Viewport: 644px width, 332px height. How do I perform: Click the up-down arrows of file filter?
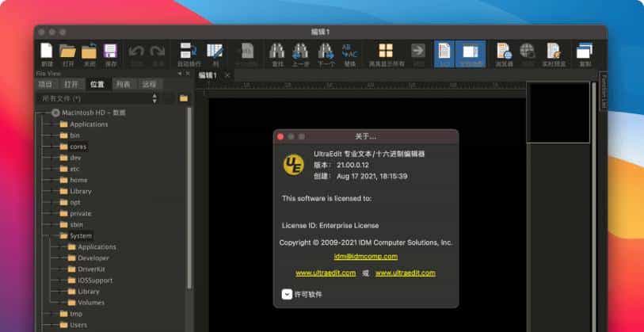[154, 98]
